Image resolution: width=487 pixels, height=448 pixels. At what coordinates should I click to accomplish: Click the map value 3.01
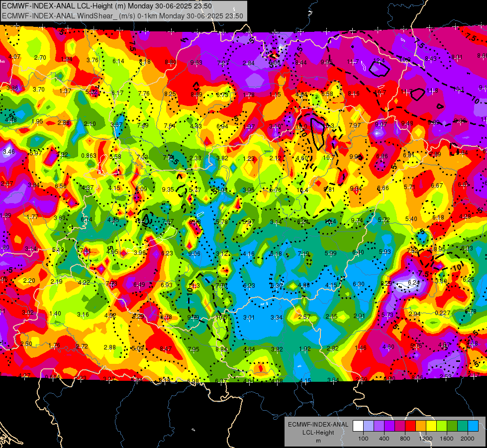coord(249,318)
